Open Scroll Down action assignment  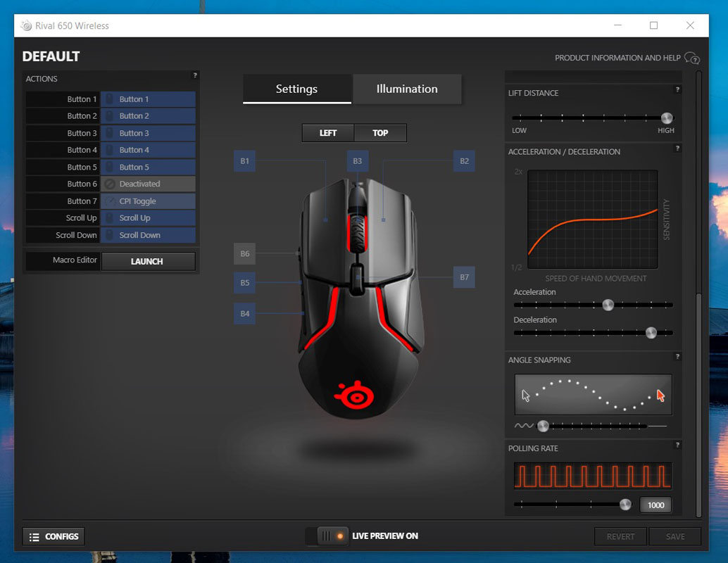148,235
